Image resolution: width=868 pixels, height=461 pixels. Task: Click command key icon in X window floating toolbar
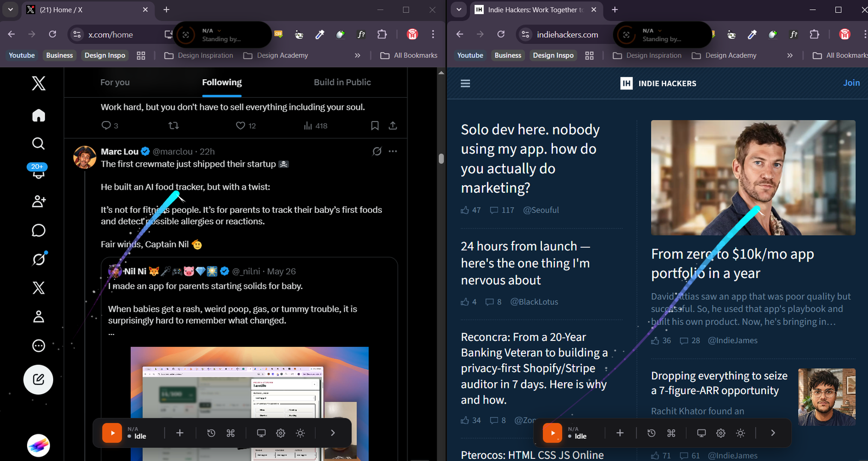(x=231, y=433)
